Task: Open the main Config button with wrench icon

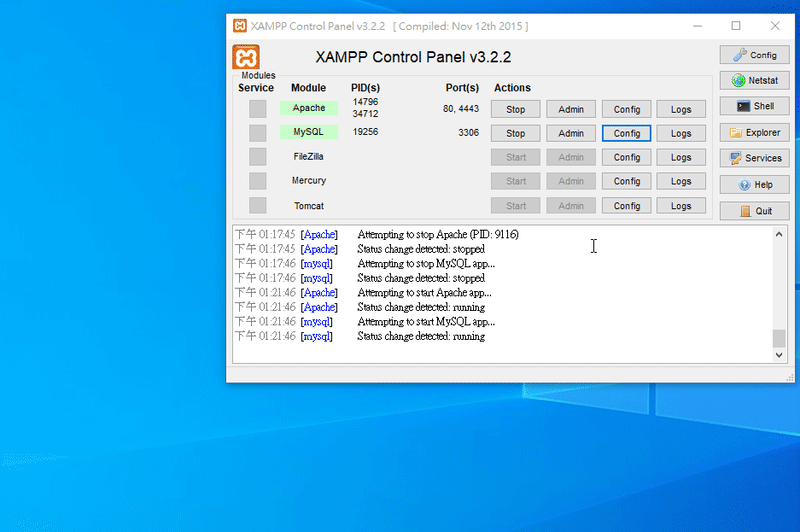Action: click(755, 55)
